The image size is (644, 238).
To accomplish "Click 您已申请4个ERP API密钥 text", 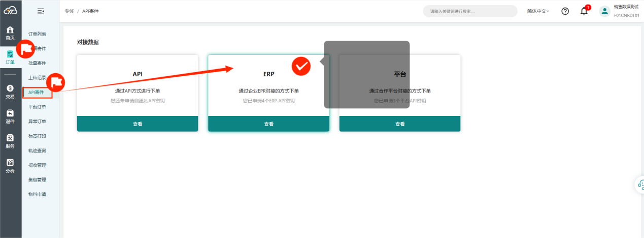I will pos(268,101).
